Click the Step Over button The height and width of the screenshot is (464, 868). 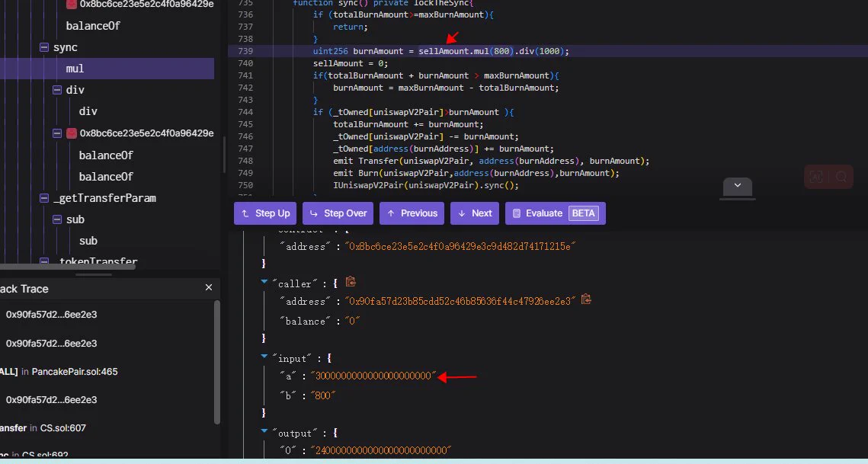(338, 213)
